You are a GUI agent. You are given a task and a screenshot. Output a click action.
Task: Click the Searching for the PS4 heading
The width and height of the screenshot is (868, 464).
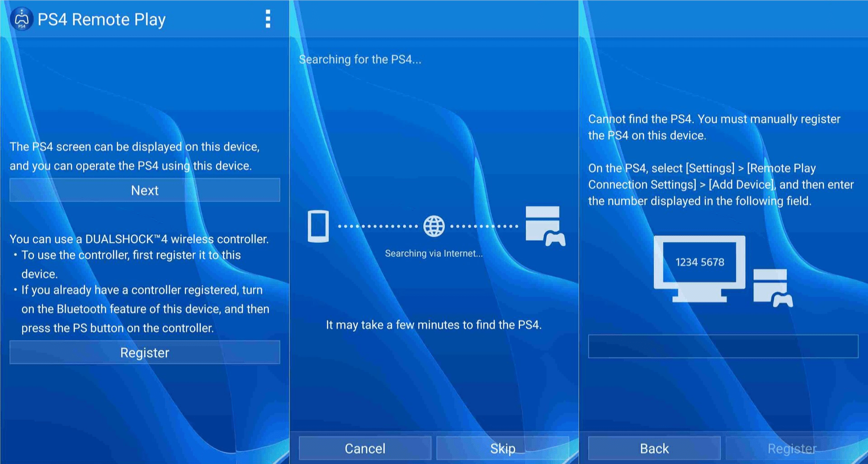coord(359,59)
